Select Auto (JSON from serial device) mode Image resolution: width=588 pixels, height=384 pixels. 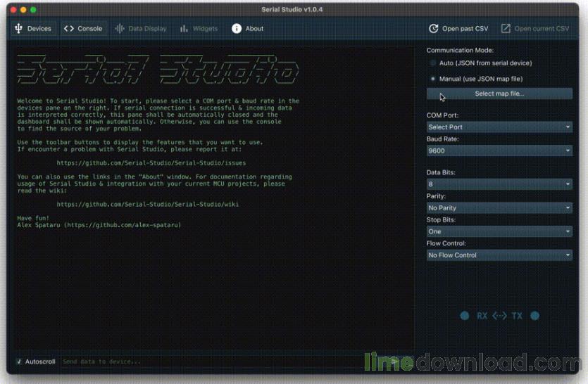click(x=433, y=63)
